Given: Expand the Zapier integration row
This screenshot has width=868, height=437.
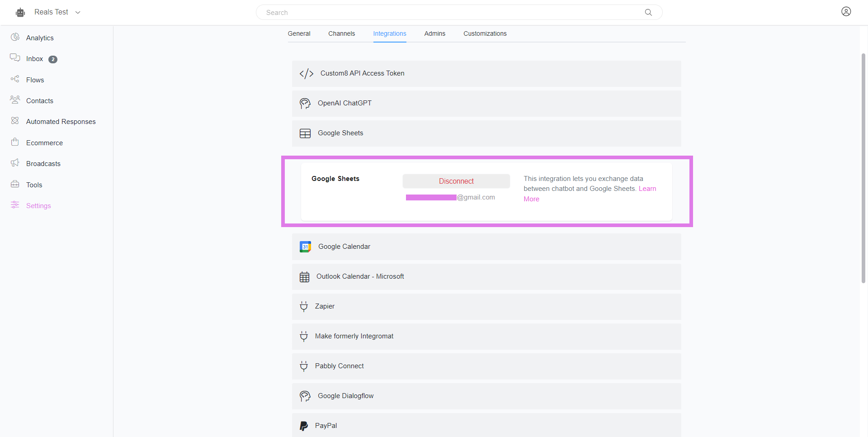Looking at the screenshot, I should click(486, 307).
